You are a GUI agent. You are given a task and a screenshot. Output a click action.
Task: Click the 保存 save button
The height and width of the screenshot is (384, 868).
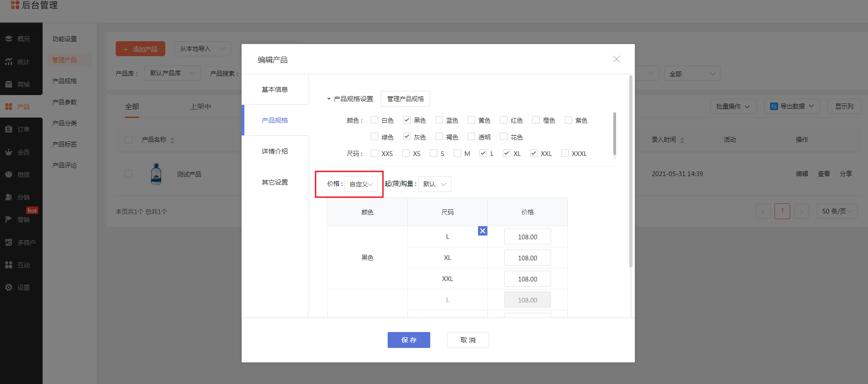409,340
